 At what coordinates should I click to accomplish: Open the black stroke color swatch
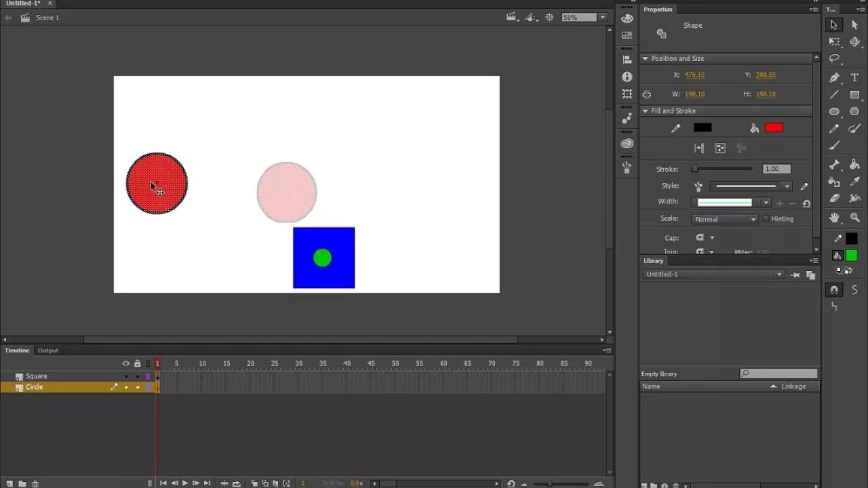tap(703, 127)
